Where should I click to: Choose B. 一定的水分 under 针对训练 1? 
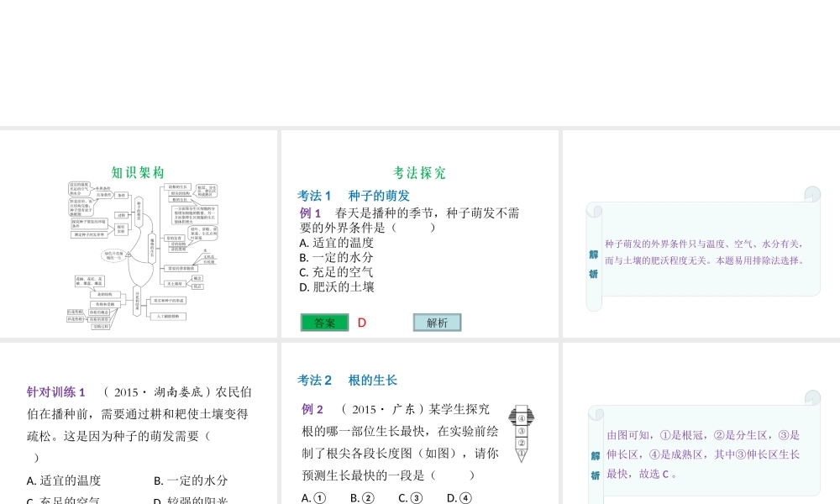(191, 480)
